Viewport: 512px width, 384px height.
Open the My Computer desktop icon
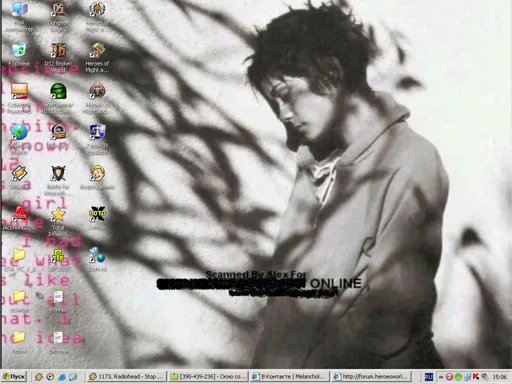pos(19,9)
